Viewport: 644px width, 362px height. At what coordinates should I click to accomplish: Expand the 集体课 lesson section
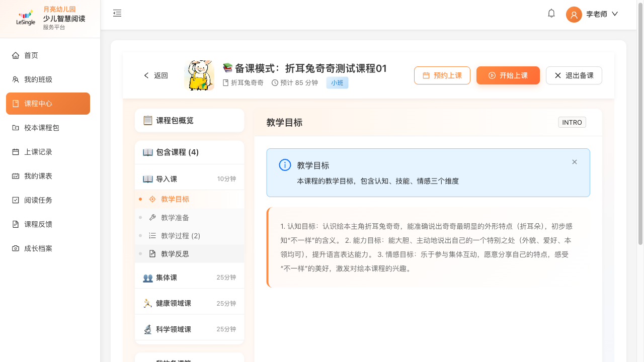[189, 278]
